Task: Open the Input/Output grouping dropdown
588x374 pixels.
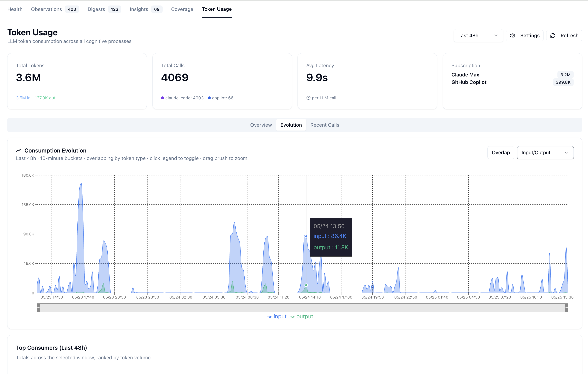Action: pyautogui.click(x=545, y=153)
